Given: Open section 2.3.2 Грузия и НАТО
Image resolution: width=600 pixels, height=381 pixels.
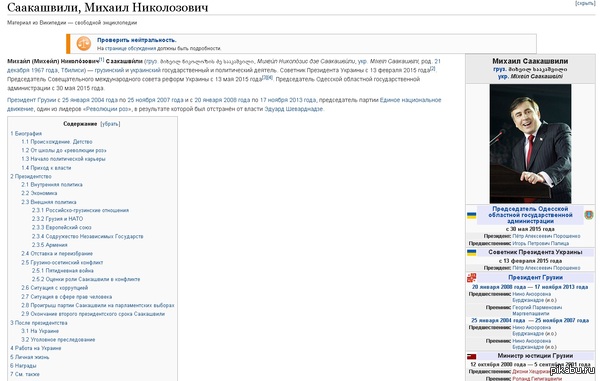Looking at the screenshot, I should [57, 219].
